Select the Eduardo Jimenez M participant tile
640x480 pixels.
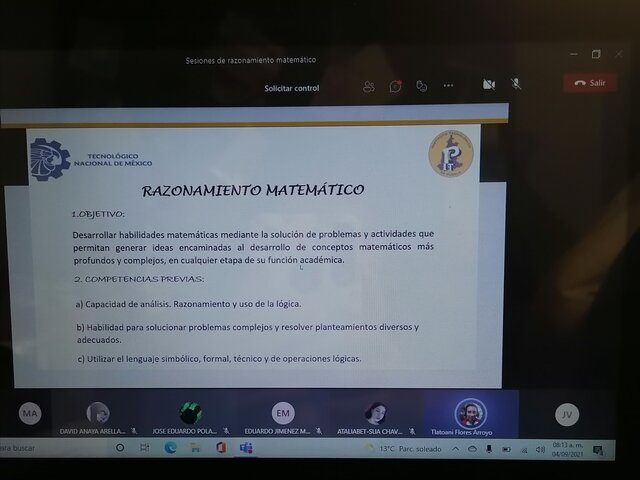[283, 414]
